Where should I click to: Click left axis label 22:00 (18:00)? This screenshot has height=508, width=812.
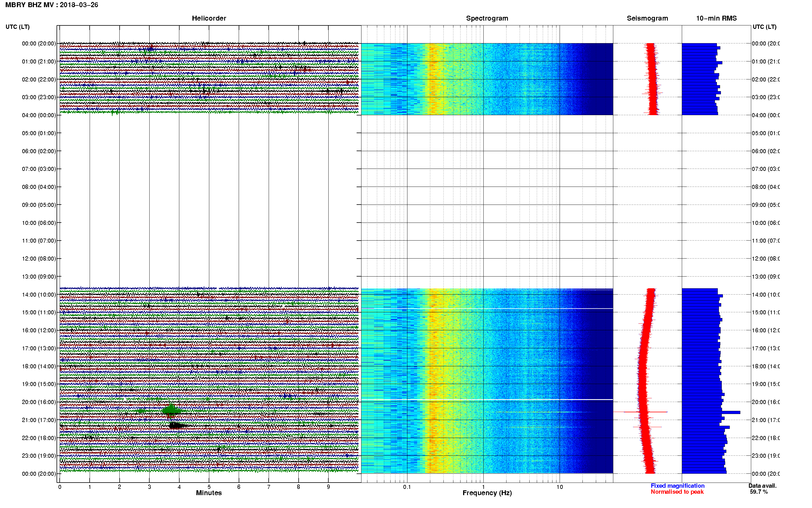pyautogui.click(x=39, y=438)
